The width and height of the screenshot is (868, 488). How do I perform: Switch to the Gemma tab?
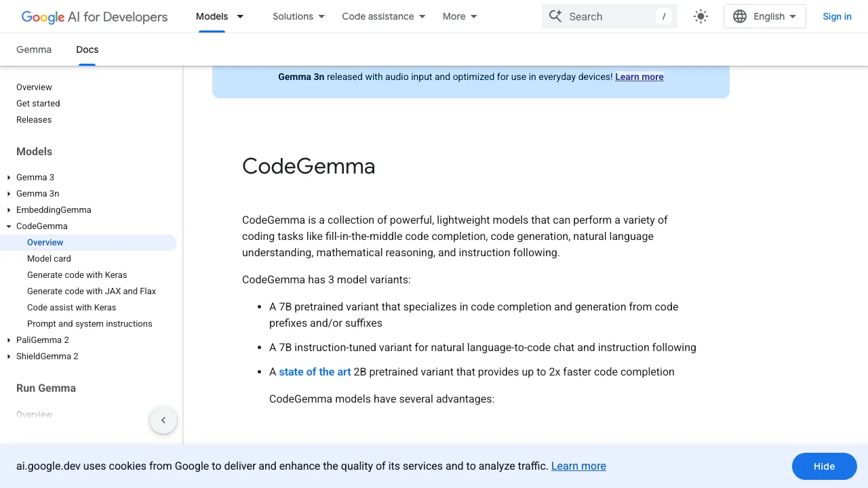[34, 49]
